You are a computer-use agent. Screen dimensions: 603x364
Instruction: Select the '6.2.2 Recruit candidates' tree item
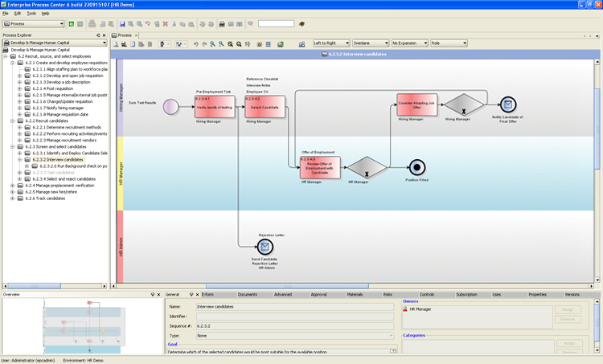[47, 121]
